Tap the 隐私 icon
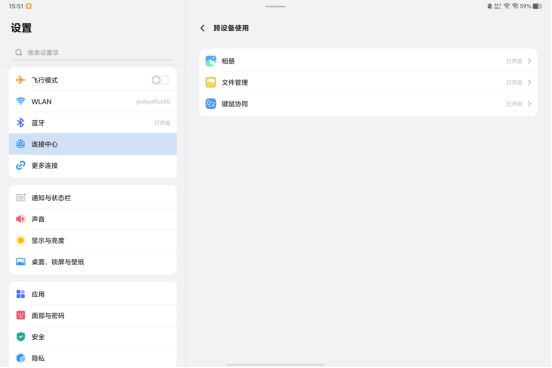Image resolution: width=552 pixels, height=368 pixels. 20,358
